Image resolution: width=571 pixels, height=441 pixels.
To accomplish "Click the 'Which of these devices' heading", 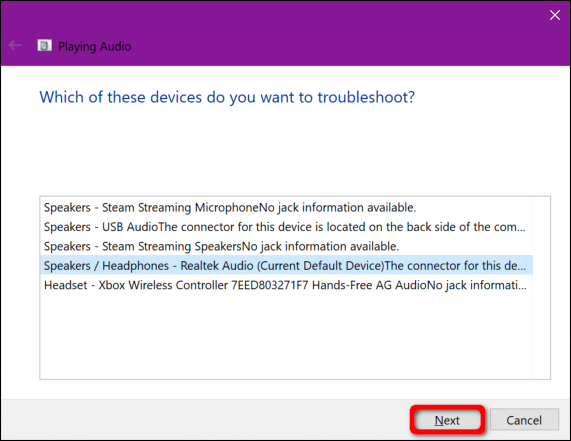I will (x=227, y=97).
